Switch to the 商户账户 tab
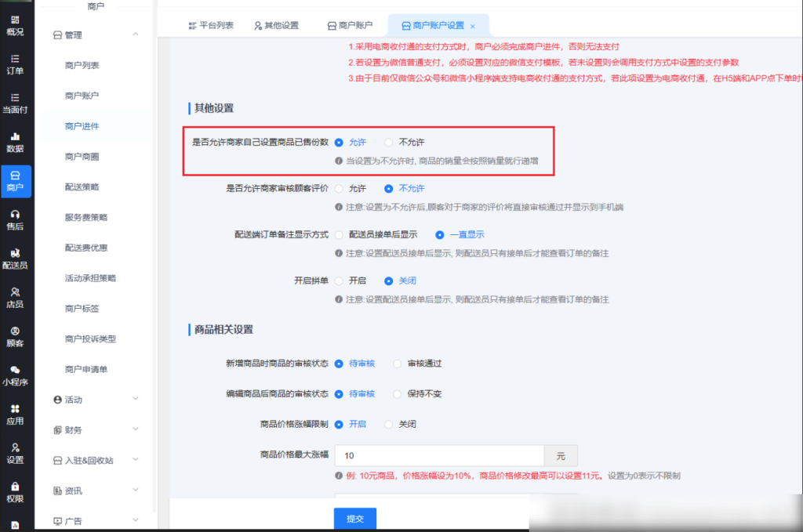 pos(350,26)
